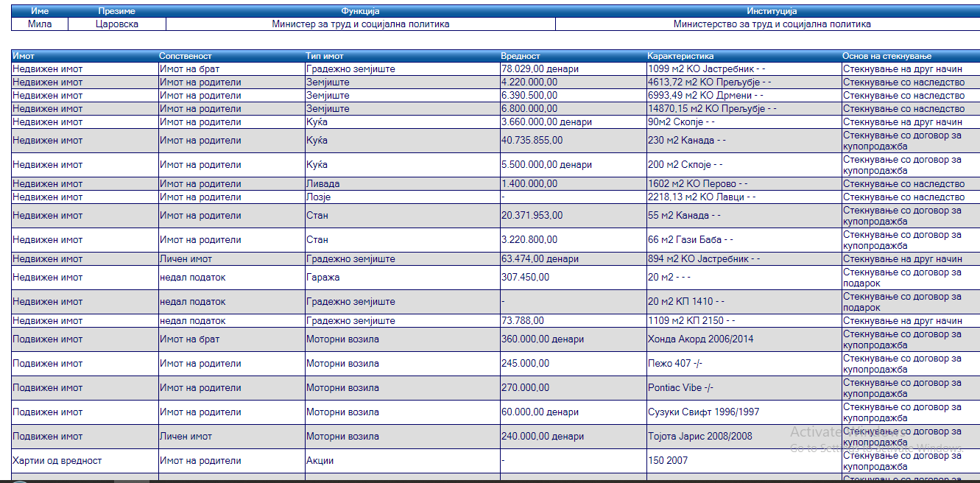Viewport: 980px width, 483px height.
Task: Click the Сопственост column header
Action: tap(186, 56)
